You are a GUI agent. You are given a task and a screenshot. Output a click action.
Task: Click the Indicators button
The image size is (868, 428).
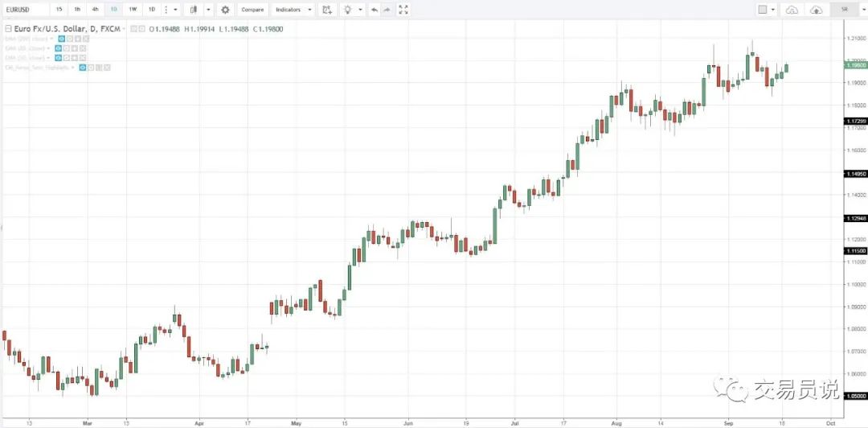point(288,10)
